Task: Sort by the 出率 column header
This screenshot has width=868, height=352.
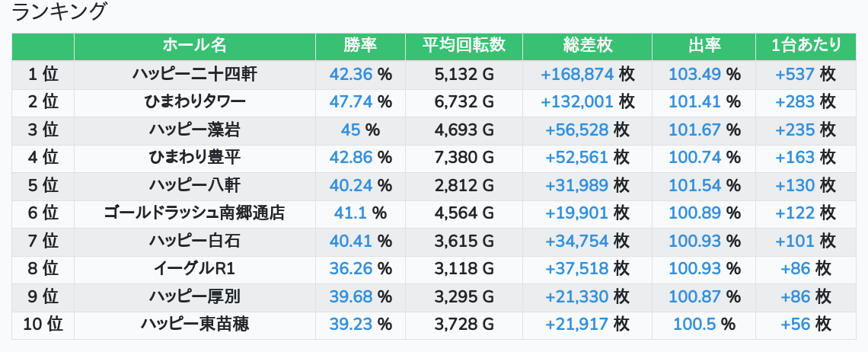Action: pos(704,46)
